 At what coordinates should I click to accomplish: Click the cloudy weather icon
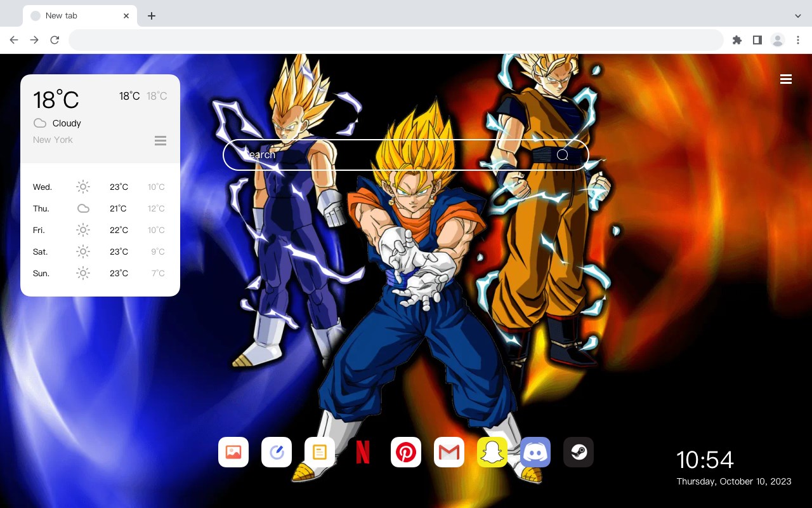40,123
